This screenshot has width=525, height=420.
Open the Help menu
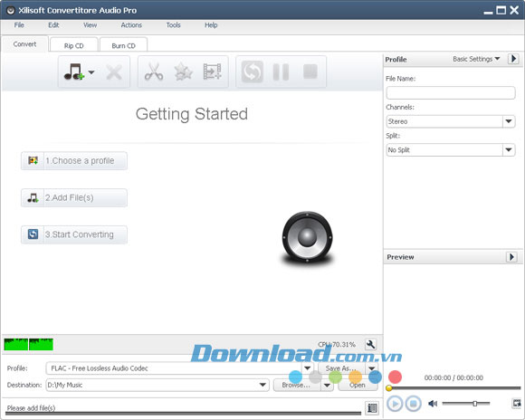click(211, 24)
